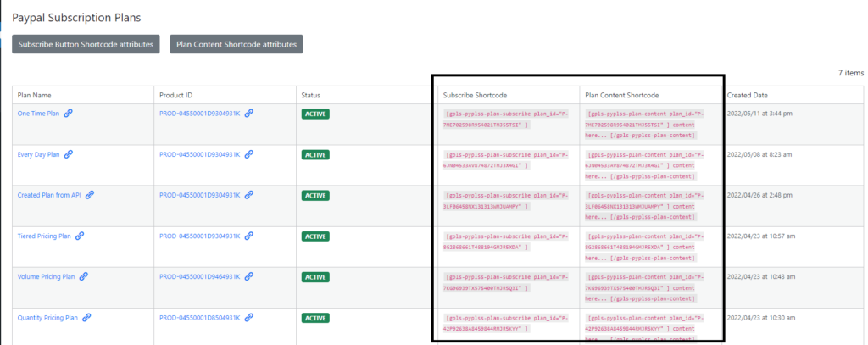
Task: Open the PROD-04550001D9464931K product link
Action: tap(200, 276)
